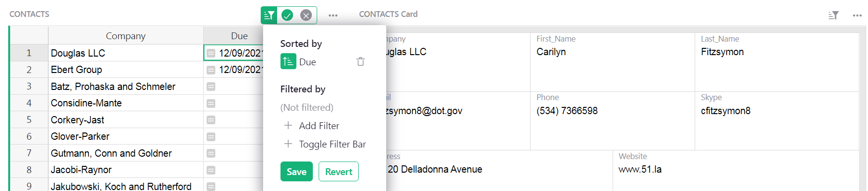Open the CONTACTS widget three-dot menu

click(333, 15)
